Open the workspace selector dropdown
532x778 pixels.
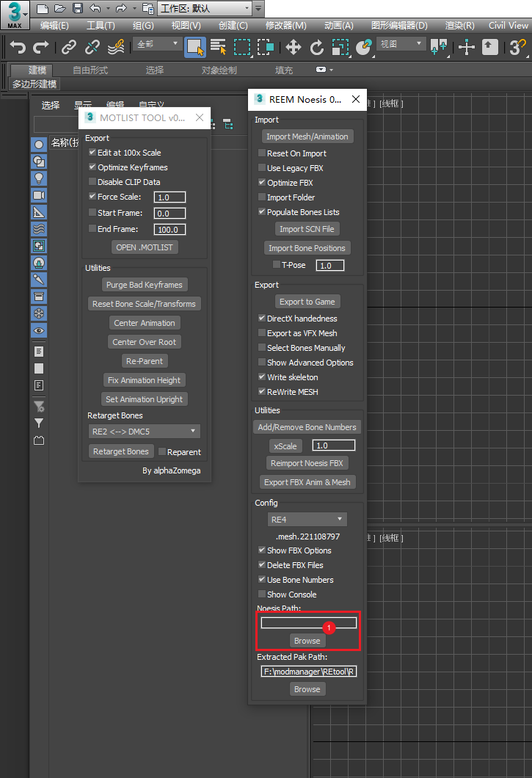pyautogui.click(x=205, y=8)
